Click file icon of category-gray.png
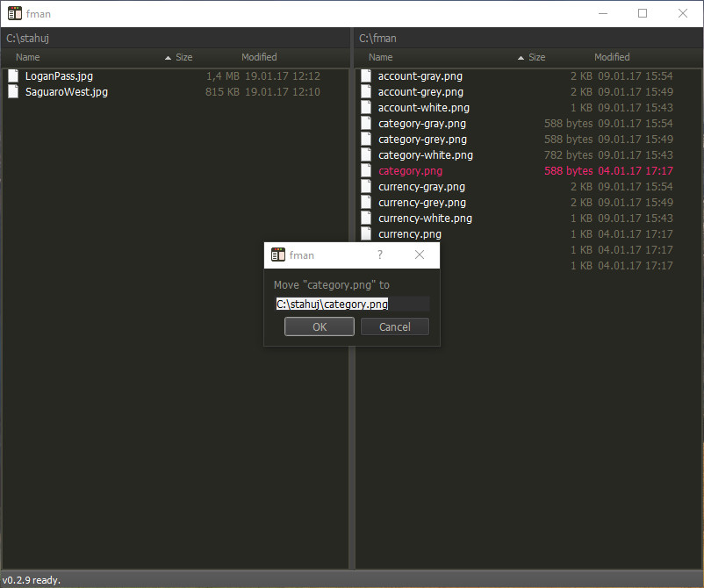This screenshot has height=588, width=704. pyautogui.click(x=366, y=124)
